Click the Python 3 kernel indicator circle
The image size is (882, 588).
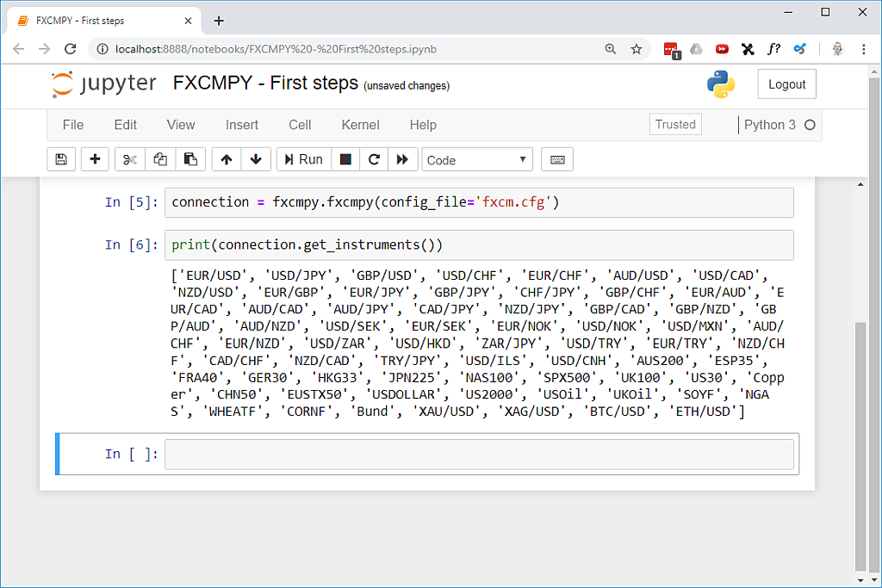tap(810, 125)
